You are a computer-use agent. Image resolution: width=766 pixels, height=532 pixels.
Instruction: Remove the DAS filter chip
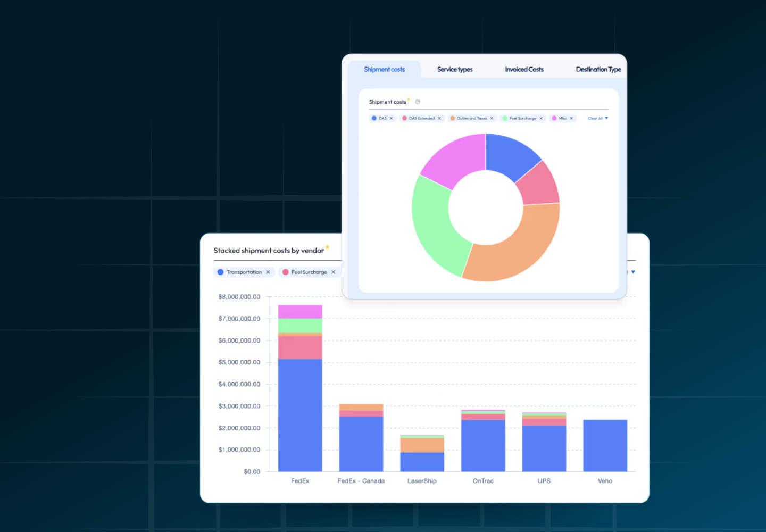[391, 118]
